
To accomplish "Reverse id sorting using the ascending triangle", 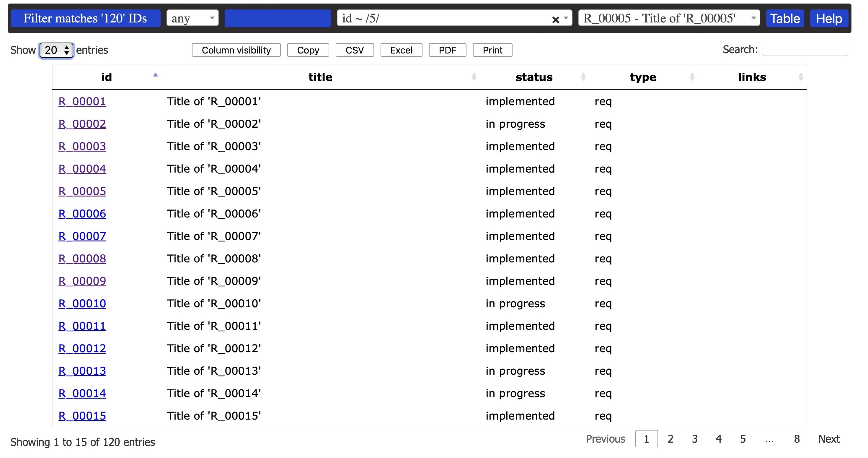I will tap(155, 75).
